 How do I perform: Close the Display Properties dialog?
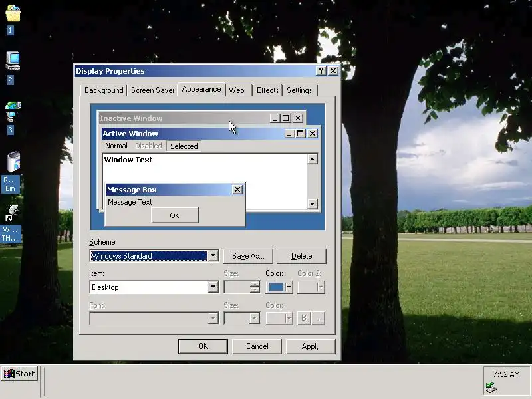(x=333, y=71)
